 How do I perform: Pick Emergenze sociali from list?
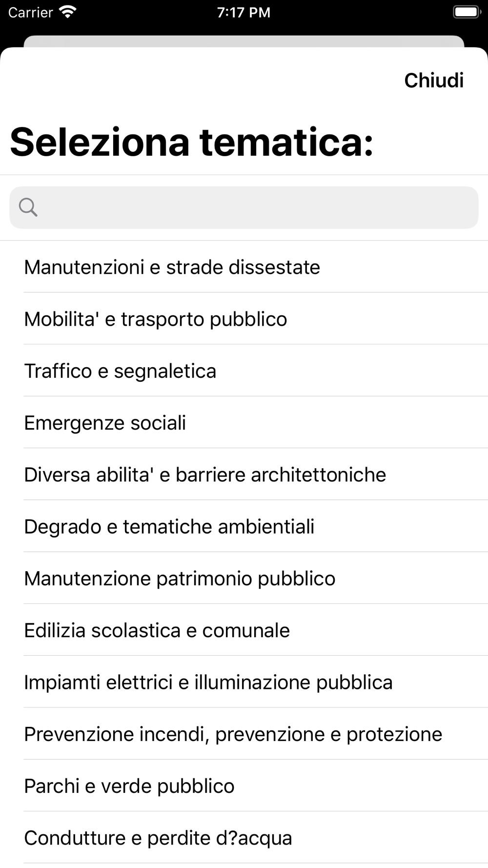click(x=244, y=422)
